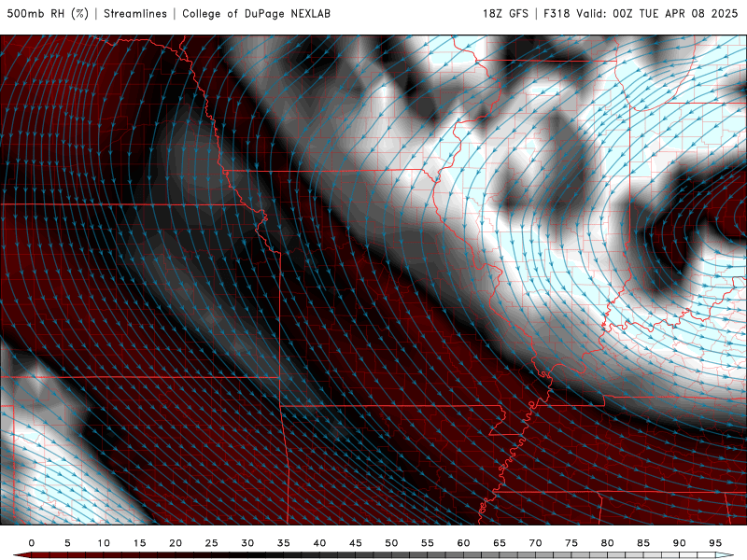This screenshot has height=560, width=747.
Task: Click the '500mb RH (%)' title text
Action: click(48, 14)
